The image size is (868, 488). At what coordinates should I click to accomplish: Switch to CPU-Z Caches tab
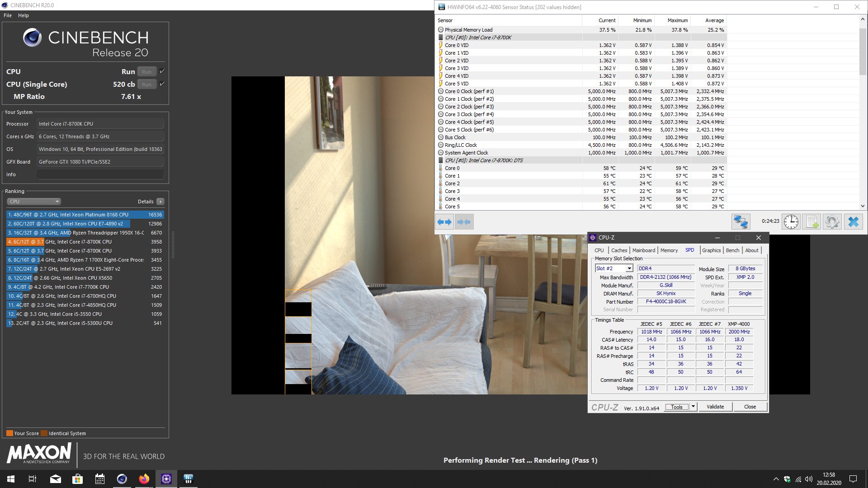point(619,250)
